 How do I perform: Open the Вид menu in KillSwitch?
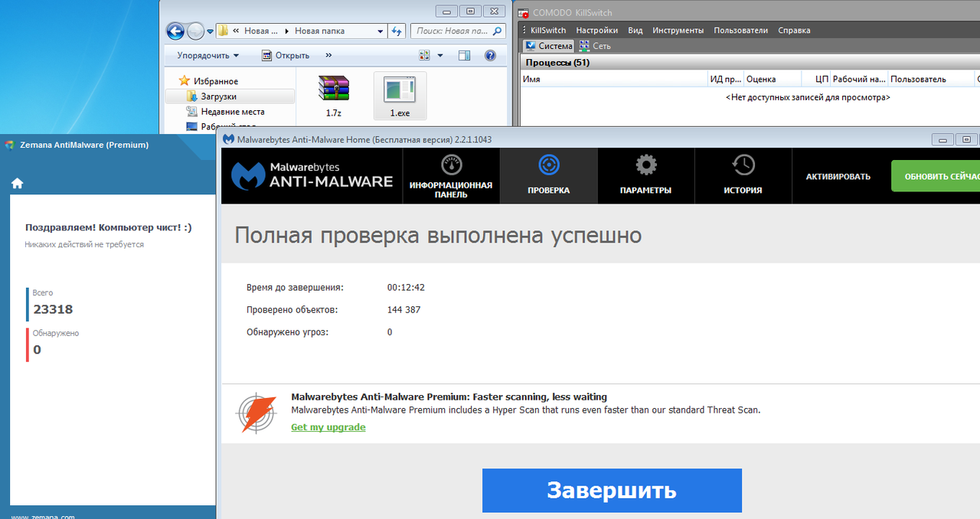pos(635,31)
